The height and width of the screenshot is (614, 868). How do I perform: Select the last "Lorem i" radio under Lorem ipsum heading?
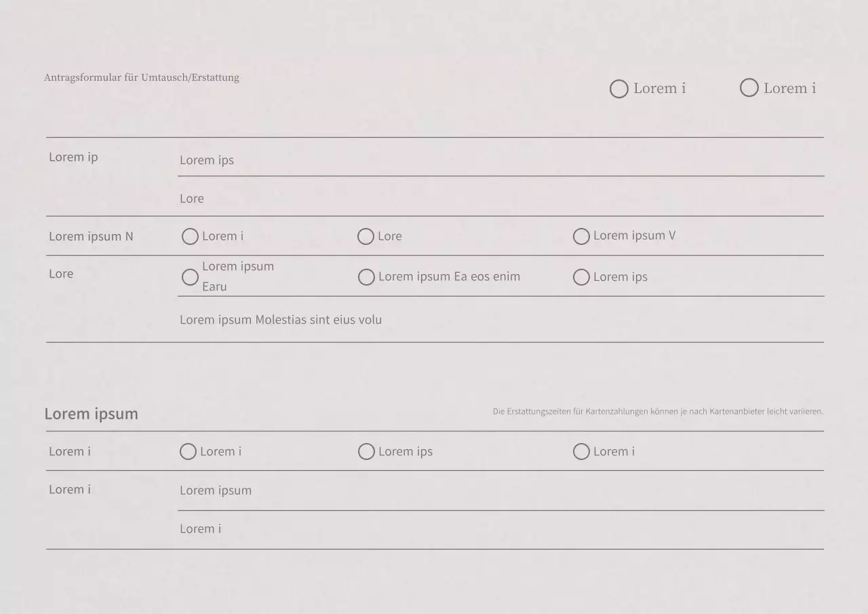[x=581, y=452]
